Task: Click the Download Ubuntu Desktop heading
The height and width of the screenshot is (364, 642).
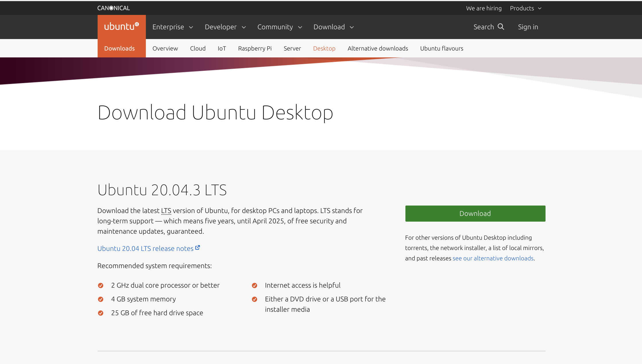Action: (x=215, y=112)
